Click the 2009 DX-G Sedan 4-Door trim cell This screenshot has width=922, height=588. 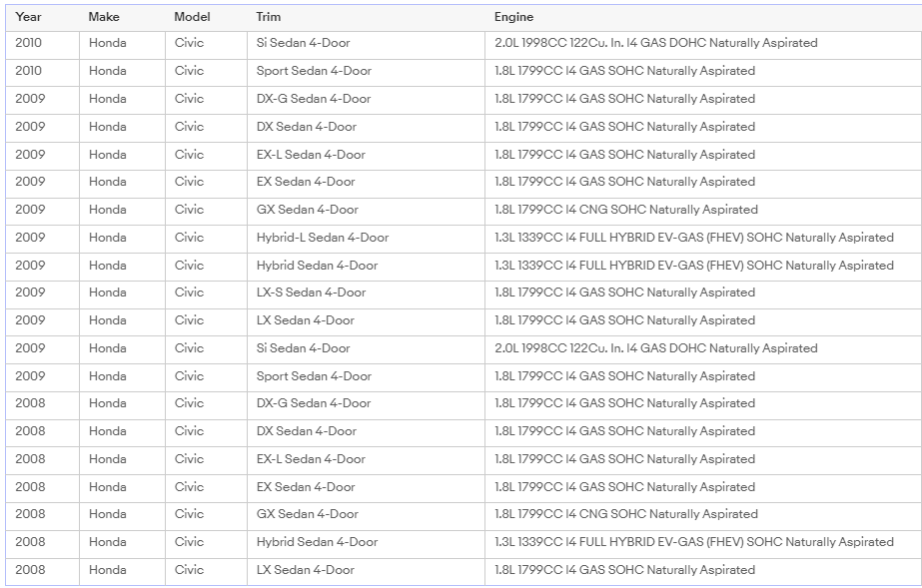tap(314, 99)
